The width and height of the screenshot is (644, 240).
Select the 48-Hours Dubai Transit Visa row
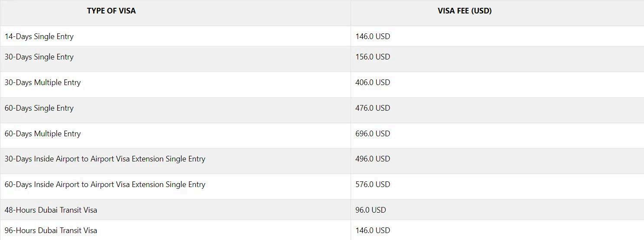(x=322, y=210)
